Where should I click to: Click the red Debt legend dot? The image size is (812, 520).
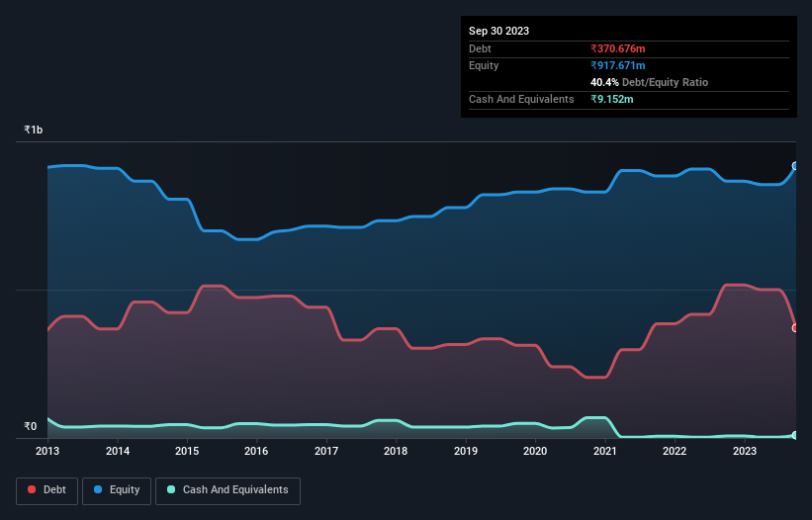pyautogui.click(x=32, y=489)
